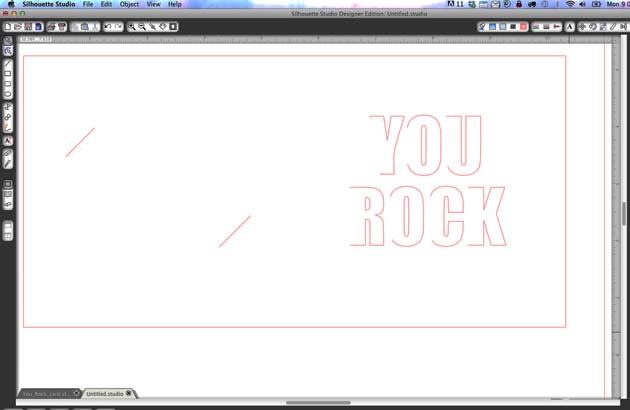Open the Move panel icon
The height and width of the screenshot is (410, 630).
click(x=582, y=27)
